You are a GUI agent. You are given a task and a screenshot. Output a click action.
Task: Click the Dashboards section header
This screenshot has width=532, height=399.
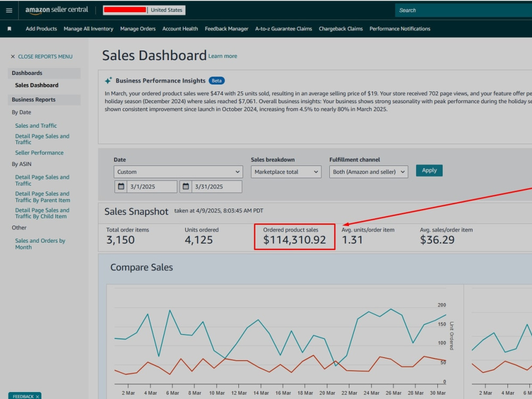44,73
